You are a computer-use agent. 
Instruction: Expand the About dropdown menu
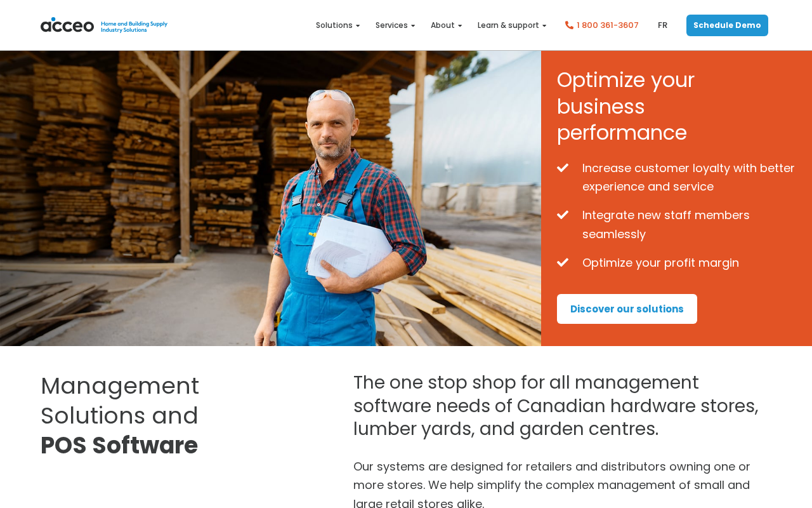pyautogui.click(x=446, y=25)
